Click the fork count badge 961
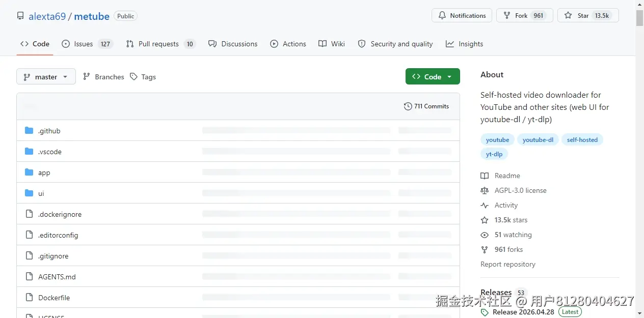This screenshot has width=644, height=318. (539, 16)
